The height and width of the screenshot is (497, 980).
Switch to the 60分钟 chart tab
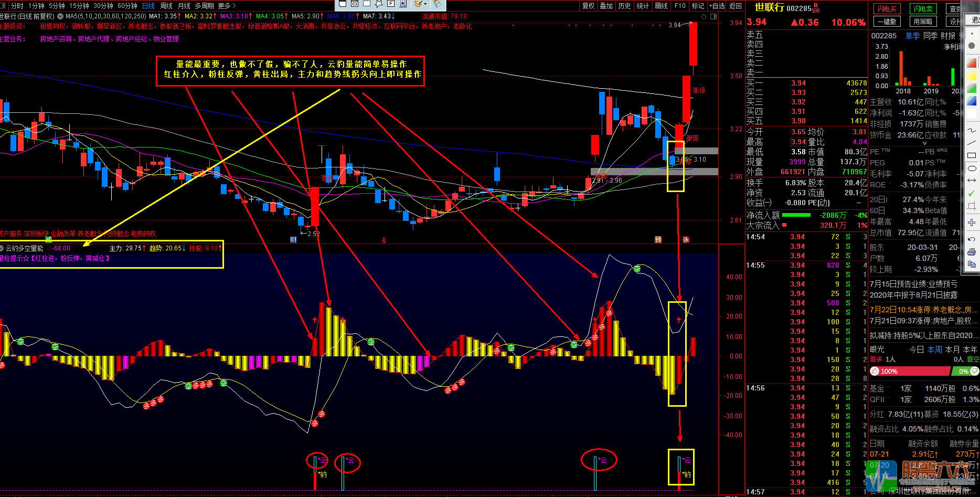pos(127,6)
